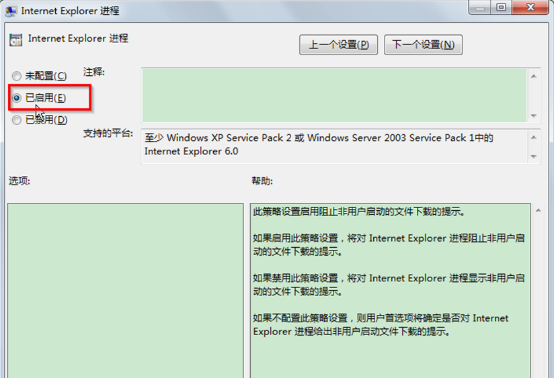Click the window title Internet Explorer 进程

[70, 11]
